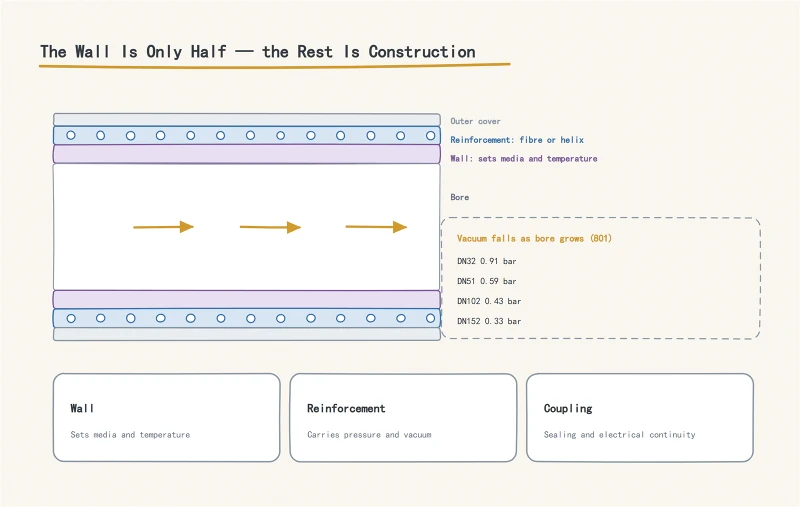Select the 'Outer cover' label
The width and height of the screenshot is (800, 507).
pyautogui.click(x=475, y=121)
